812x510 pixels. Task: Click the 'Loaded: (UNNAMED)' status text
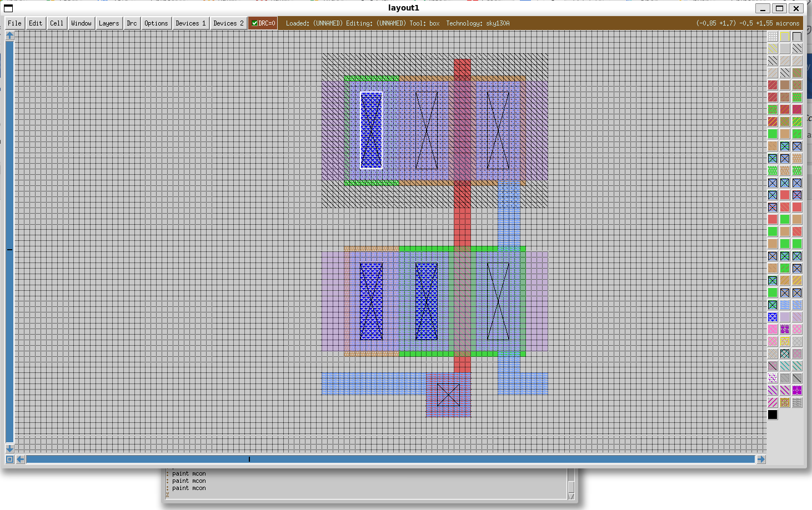314,23
